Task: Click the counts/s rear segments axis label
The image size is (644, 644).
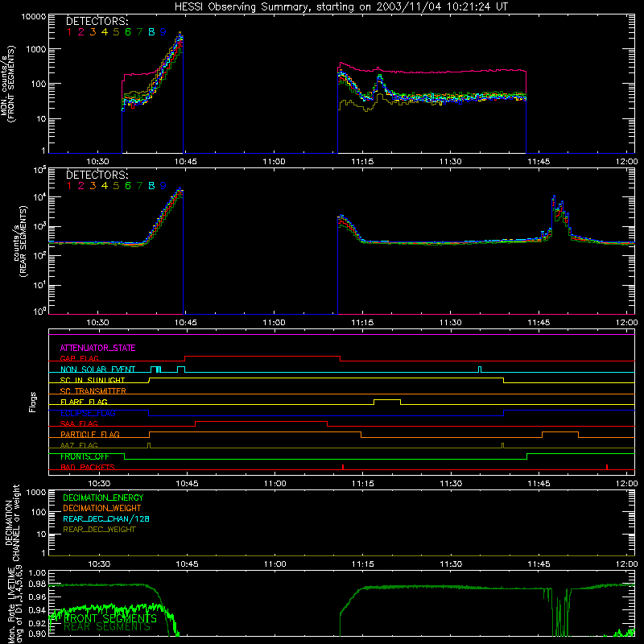Action: point(20,242)
